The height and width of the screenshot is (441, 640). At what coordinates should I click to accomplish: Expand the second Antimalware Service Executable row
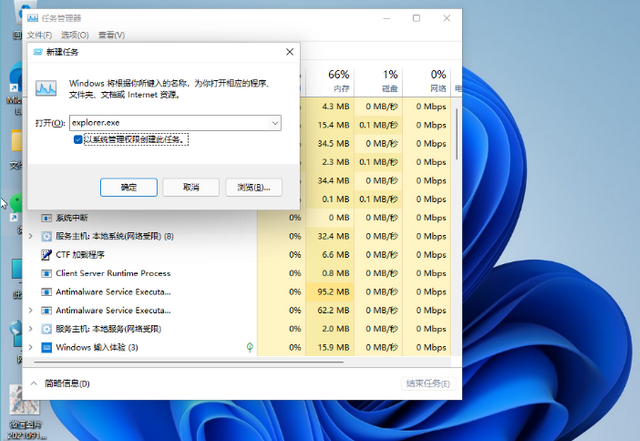[31, 310]
